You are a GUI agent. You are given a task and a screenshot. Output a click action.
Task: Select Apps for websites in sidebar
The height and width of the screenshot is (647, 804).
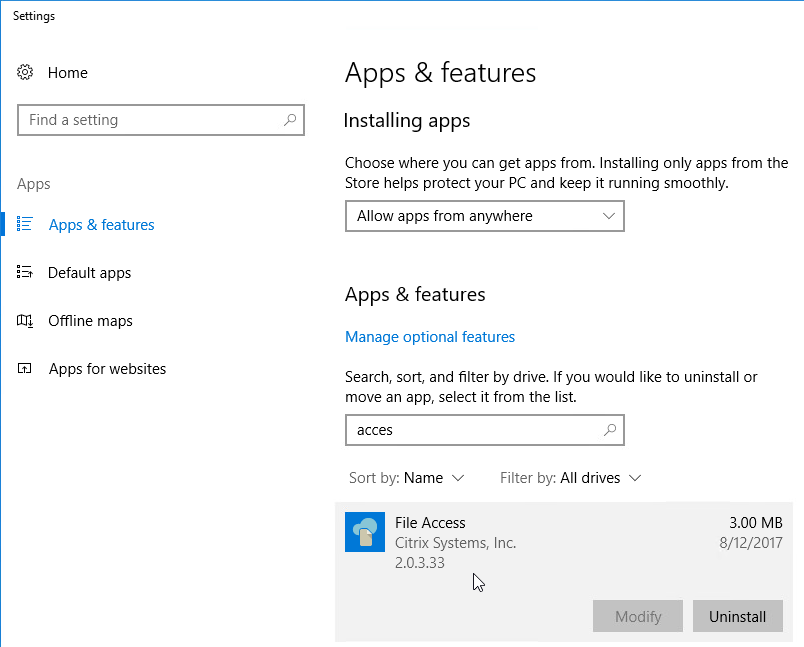[x=107, y=369]
